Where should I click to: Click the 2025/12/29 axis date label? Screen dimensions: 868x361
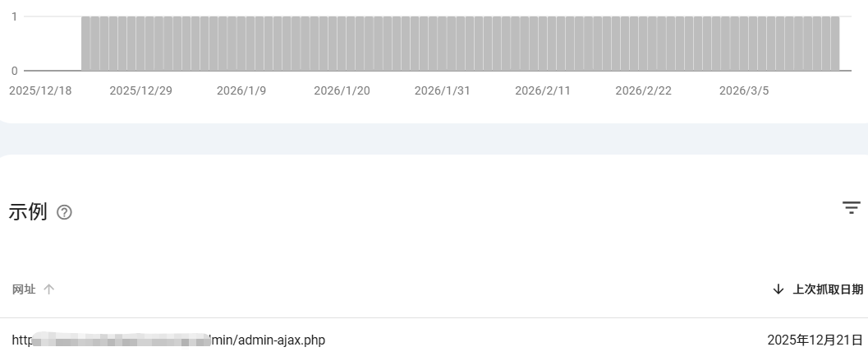click(x=140, y=90)
